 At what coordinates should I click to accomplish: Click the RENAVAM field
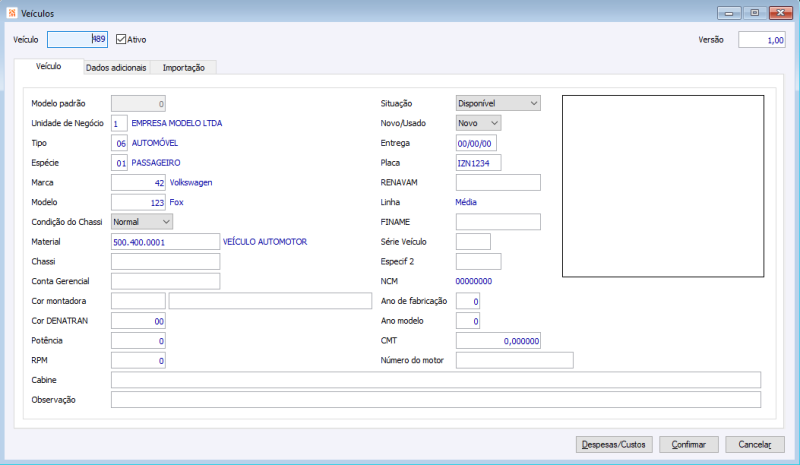[x=498, y=183]
